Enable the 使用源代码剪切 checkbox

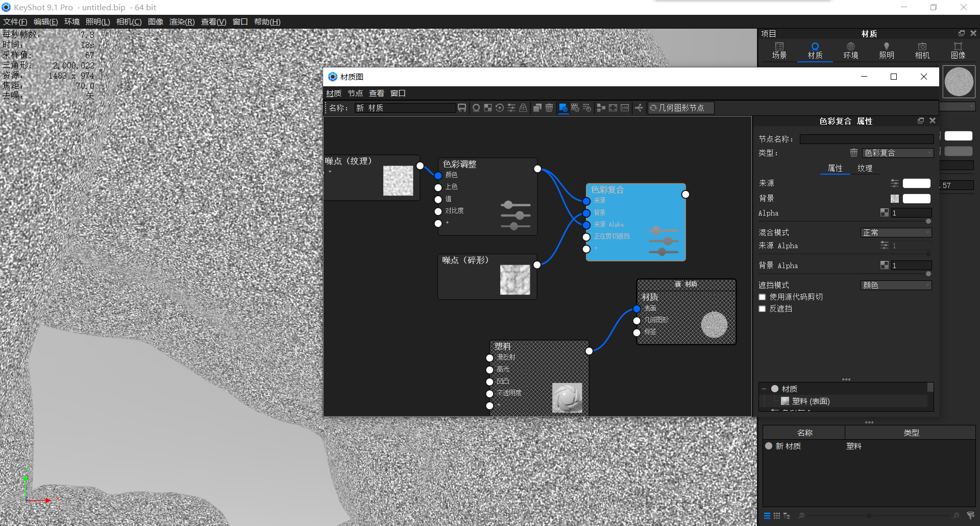[762, 297]
